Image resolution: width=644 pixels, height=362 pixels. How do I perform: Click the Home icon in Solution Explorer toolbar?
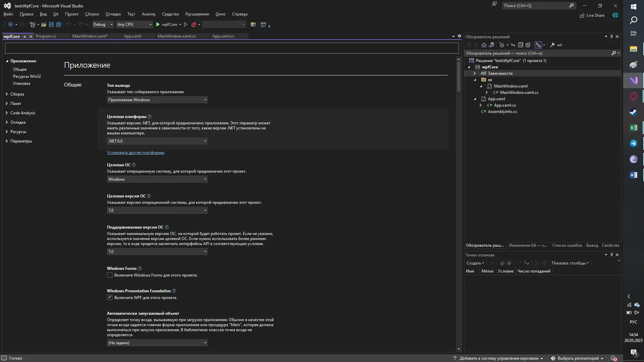pos(484,45)
